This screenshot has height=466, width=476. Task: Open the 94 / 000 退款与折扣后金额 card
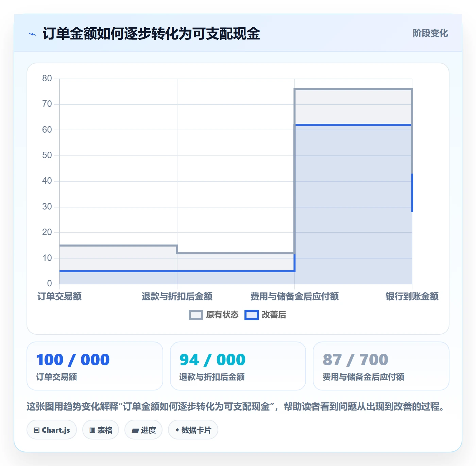238,366
